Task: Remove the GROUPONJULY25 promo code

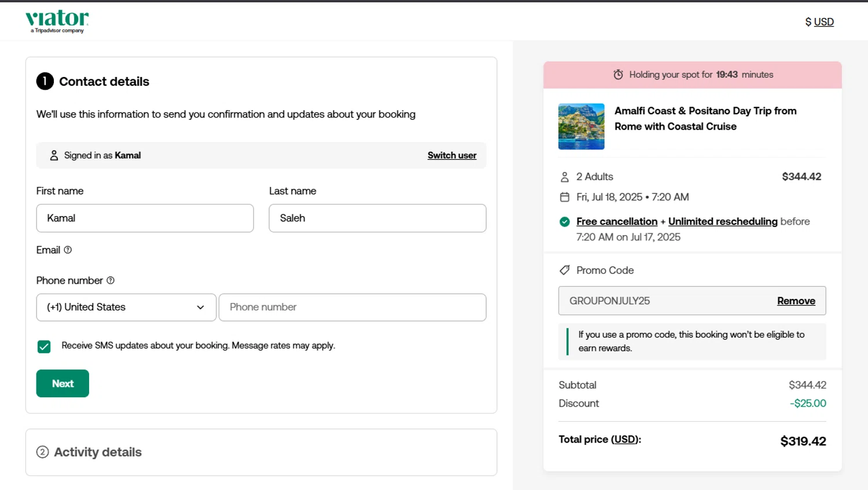Action: [796, 301]
